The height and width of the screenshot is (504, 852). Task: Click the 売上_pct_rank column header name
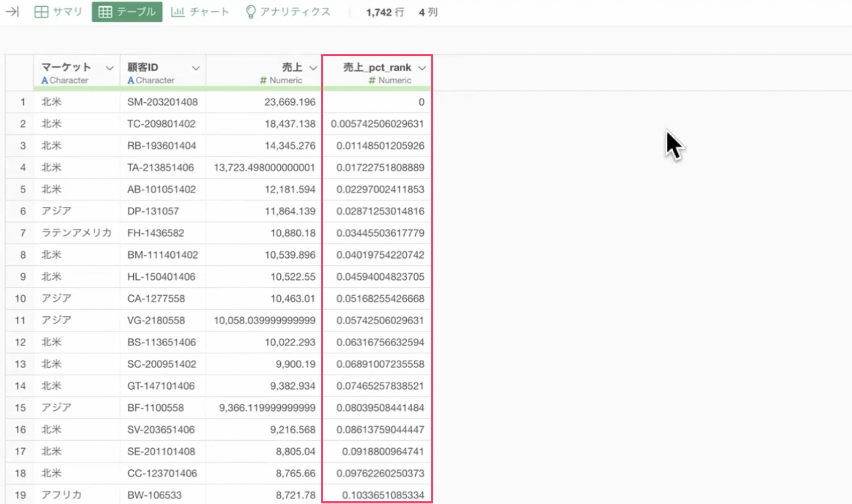377,67
